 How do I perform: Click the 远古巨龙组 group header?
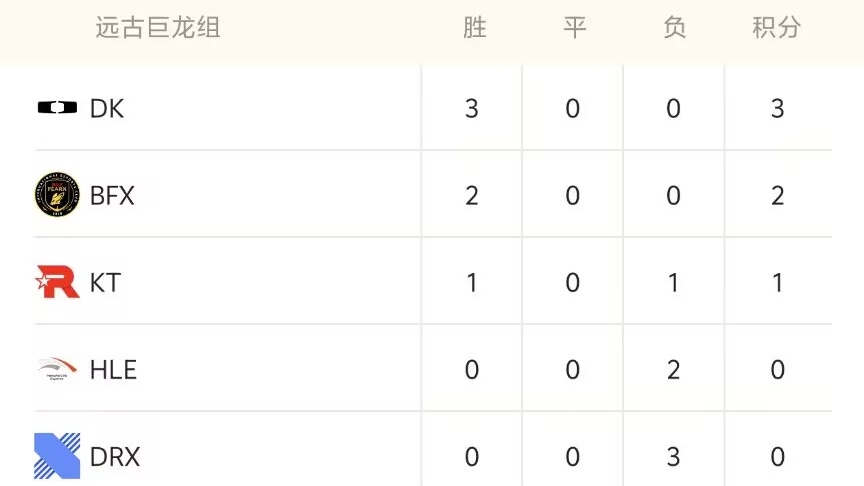coord(158,28)
